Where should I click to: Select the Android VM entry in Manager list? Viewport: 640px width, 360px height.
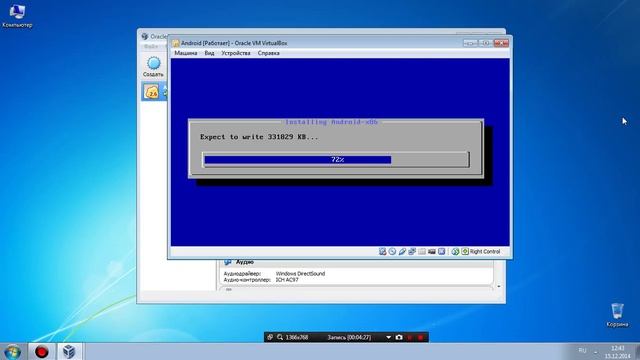(x=154, y=91)
